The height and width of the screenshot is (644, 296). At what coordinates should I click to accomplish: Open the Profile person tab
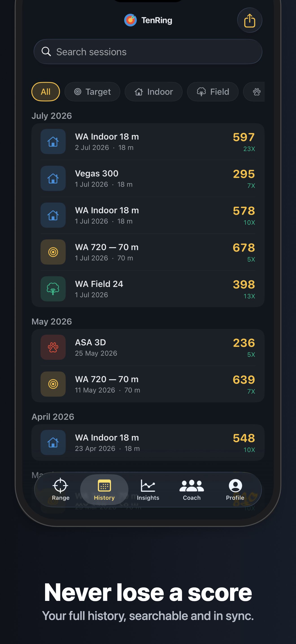tap(235, 490)
